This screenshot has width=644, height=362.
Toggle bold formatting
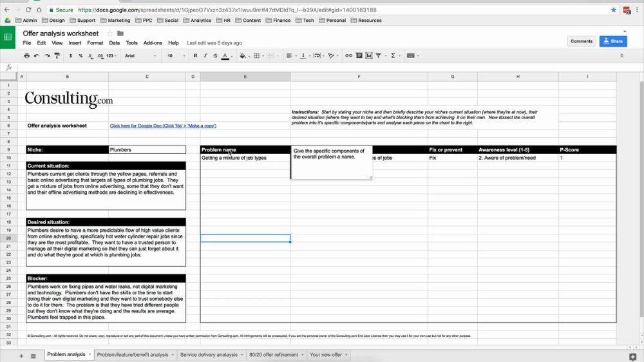(195, 55)
